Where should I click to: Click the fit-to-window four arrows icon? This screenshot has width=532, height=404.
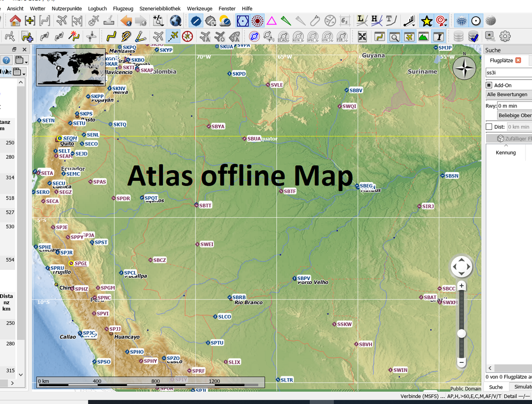tap(362, 37)
